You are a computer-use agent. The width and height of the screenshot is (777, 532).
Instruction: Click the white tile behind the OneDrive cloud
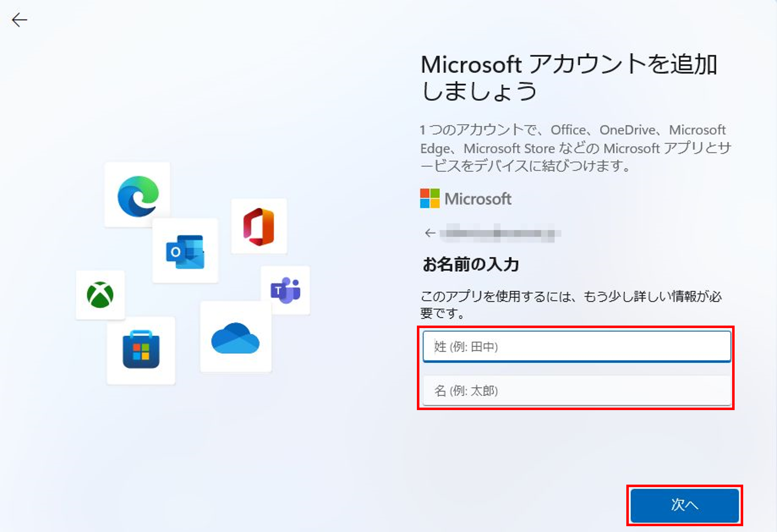pyautogui.click(x=236, y=336)
